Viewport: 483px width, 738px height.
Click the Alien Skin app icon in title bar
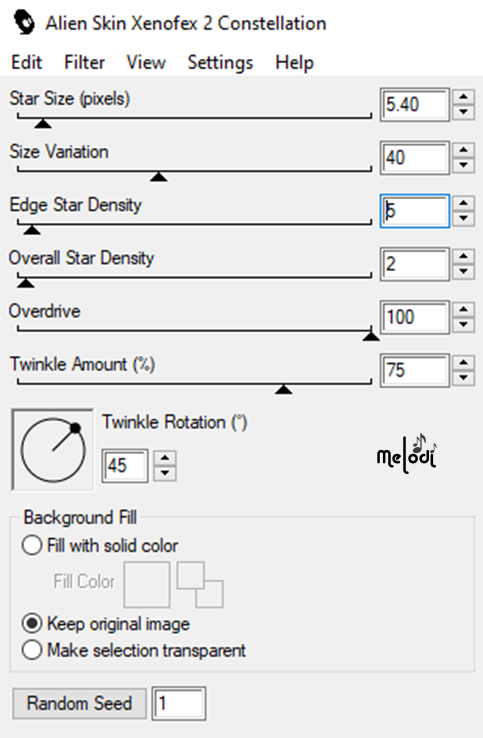pyautogui.click(x=24, y=23)
